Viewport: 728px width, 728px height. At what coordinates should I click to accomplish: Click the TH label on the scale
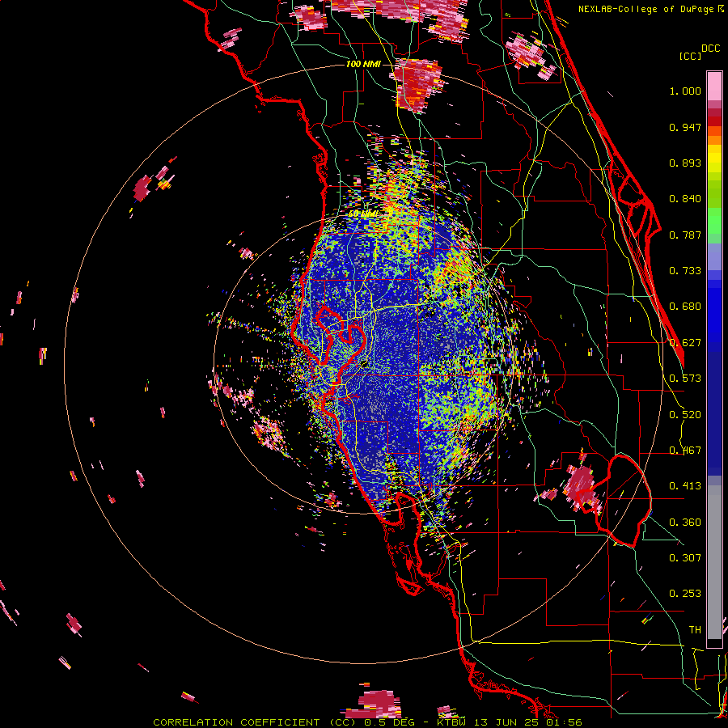pos(695,630)
